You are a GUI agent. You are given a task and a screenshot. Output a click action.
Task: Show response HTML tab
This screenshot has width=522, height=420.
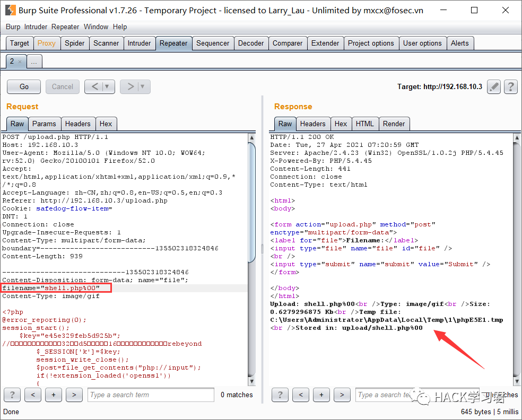point(365,124)
